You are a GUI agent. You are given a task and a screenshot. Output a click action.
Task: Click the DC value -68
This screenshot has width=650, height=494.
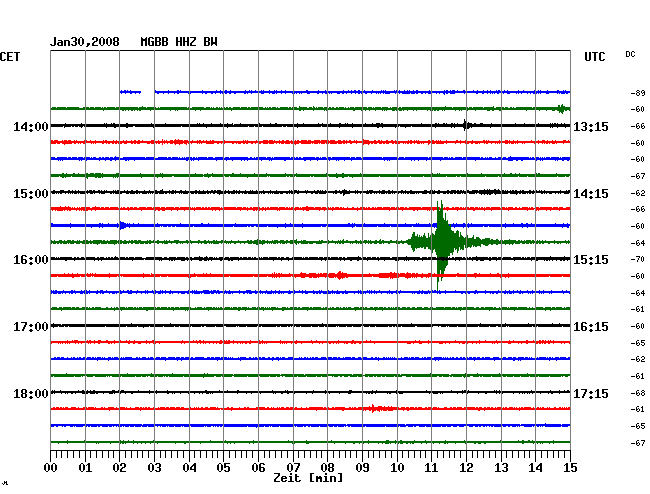coord(638,393)
